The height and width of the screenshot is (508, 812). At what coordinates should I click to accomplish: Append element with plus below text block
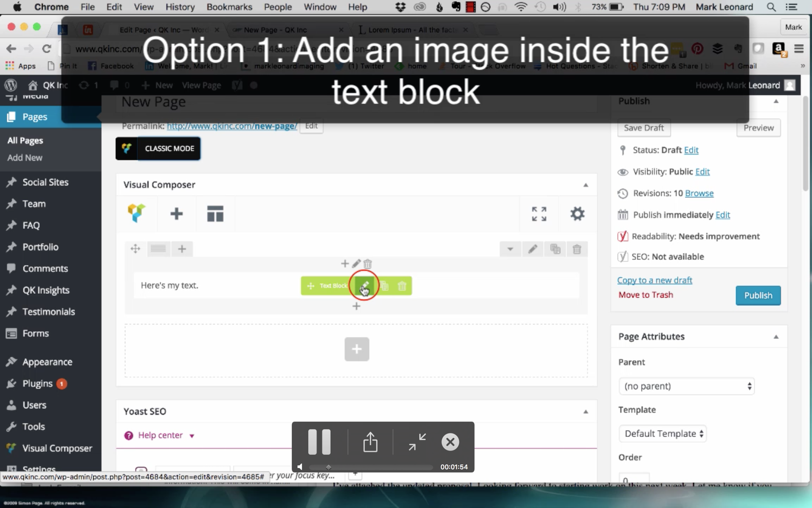357,306
